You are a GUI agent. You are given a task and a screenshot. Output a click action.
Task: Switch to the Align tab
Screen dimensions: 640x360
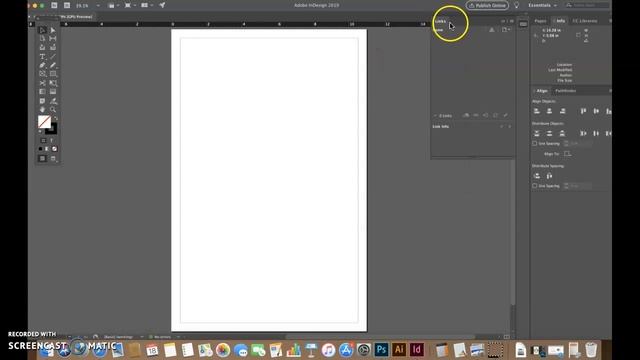(541, 91)
